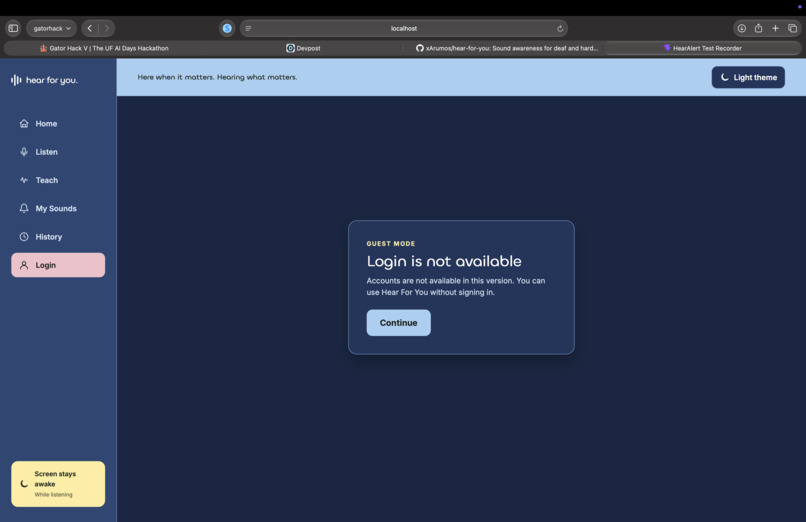Show the tab overview icon

click(793, 28)
